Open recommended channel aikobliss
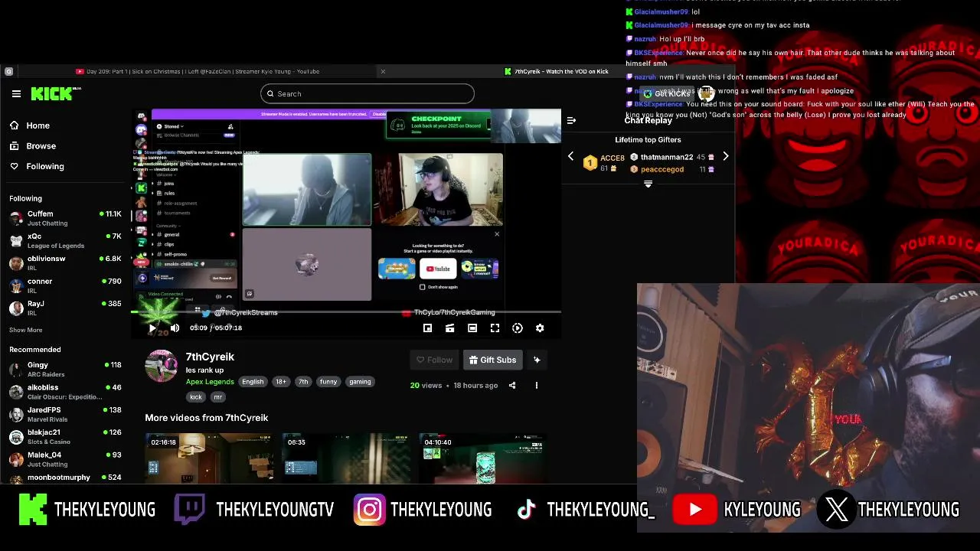Image resolution: width=980 pixels, height=551 pixels. 65,392
